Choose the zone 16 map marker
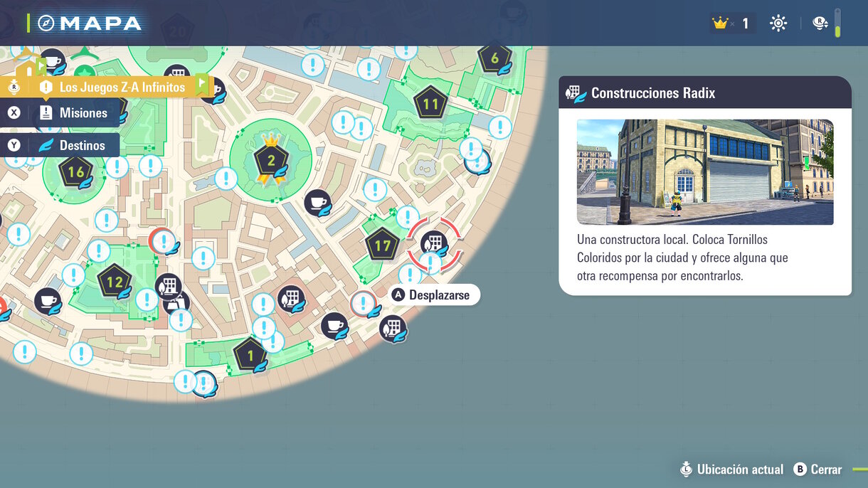 (75, 171)
